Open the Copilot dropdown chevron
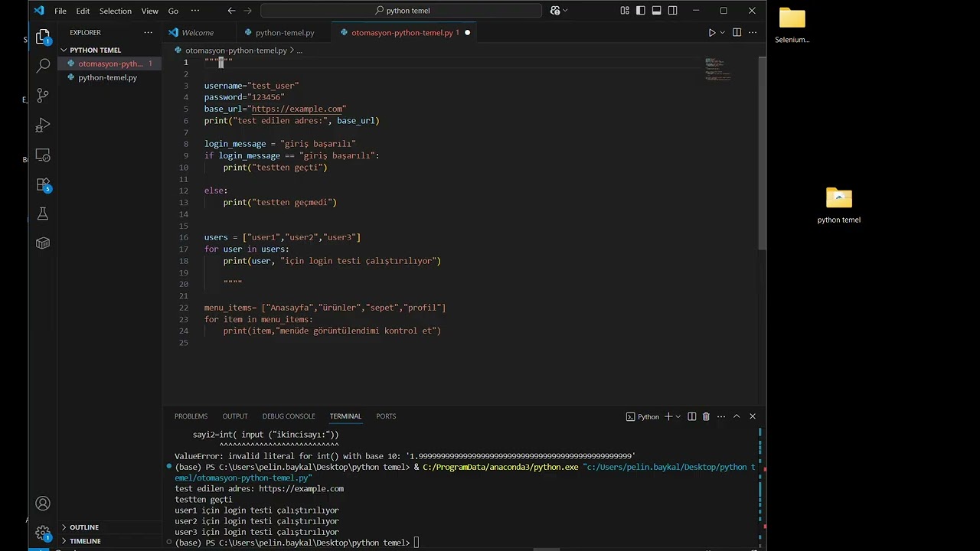 tap(566, 11)
